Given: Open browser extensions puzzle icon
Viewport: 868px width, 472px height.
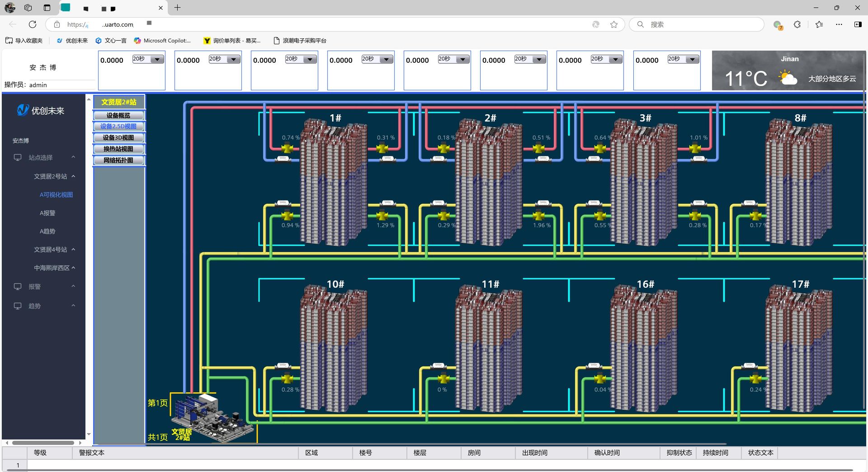Looking at the screenshot, I should click(x=797, y=24).
